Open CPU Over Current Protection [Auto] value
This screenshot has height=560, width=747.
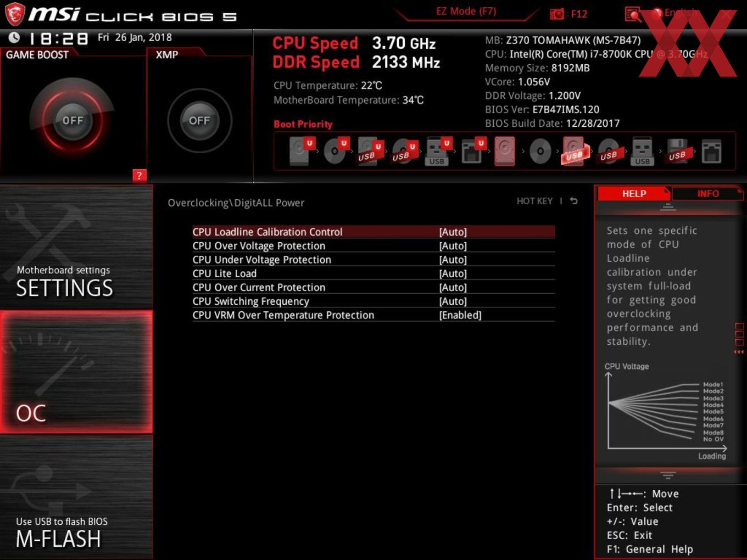tap(453, 287)
